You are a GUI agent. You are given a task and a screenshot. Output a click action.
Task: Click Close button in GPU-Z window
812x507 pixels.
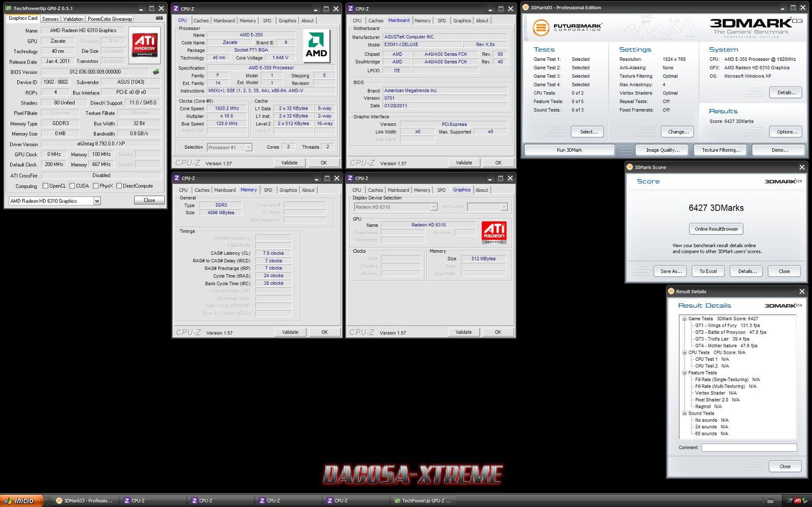149,200
